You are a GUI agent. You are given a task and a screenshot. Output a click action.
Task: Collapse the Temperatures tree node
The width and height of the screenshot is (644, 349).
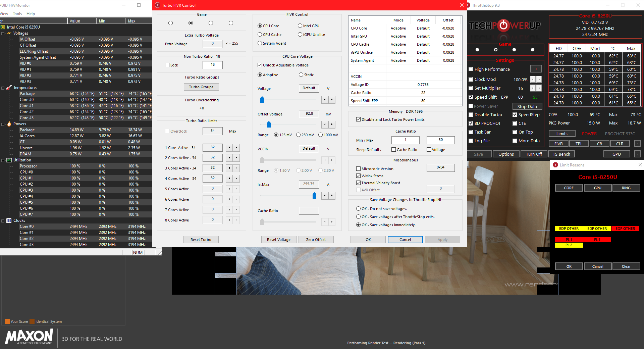[x=3, y=88]
